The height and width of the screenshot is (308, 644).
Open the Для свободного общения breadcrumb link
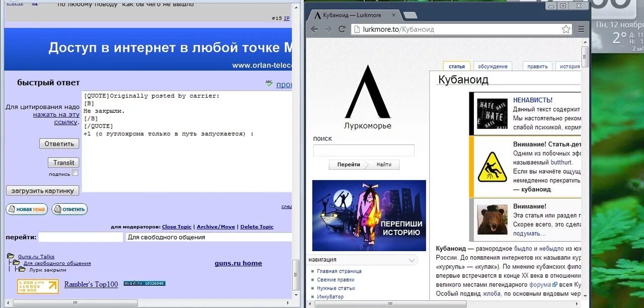tap(57, 263)
